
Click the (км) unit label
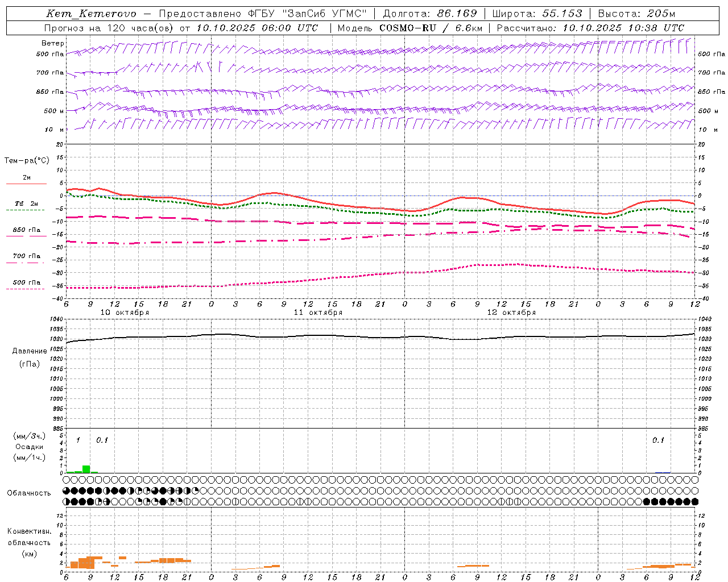click(x=29, y=554)
